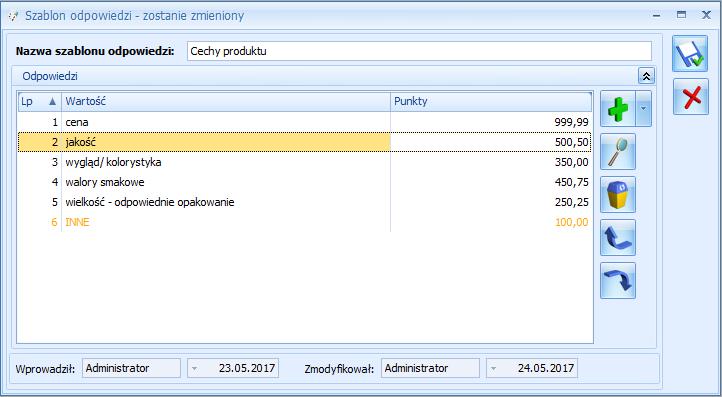Image resolution: width=722 pixels, height=397 pixels.
Task: Cancel changes with the red X icon
Action: (x=691, y=97)
